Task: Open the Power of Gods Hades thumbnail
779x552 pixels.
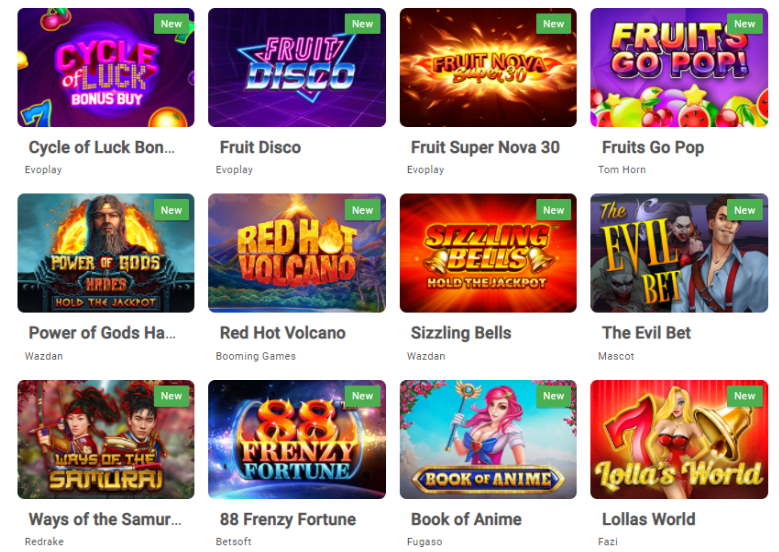Action: (105, 253)
